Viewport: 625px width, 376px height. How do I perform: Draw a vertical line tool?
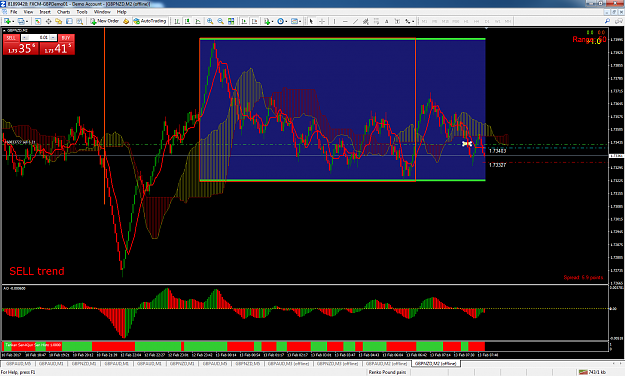point(334,21)
